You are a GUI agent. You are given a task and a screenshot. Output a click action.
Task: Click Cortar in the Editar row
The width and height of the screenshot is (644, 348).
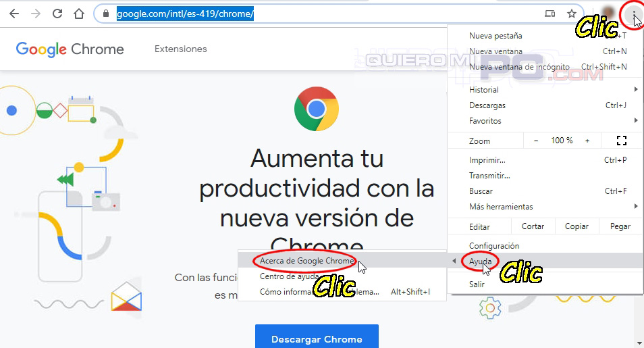point(533,226)
